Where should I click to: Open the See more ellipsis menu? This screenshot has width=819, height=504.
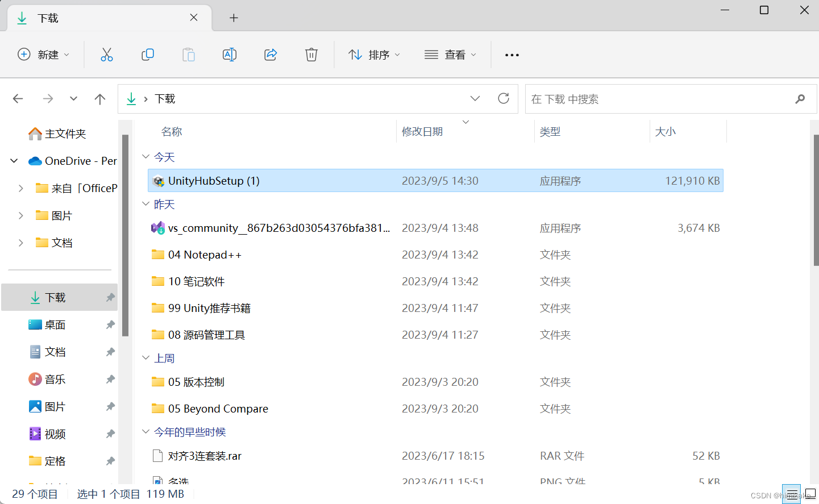(511, 54)
